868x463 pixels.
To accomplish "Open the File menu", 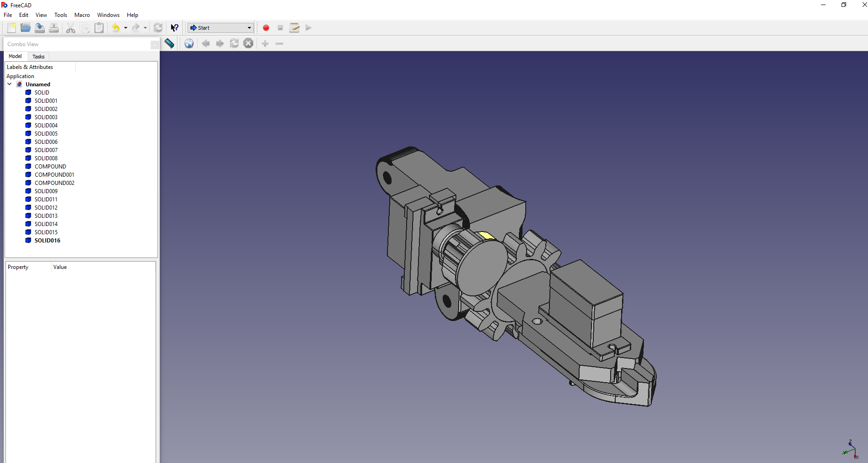I will click(x=8, y=15).
